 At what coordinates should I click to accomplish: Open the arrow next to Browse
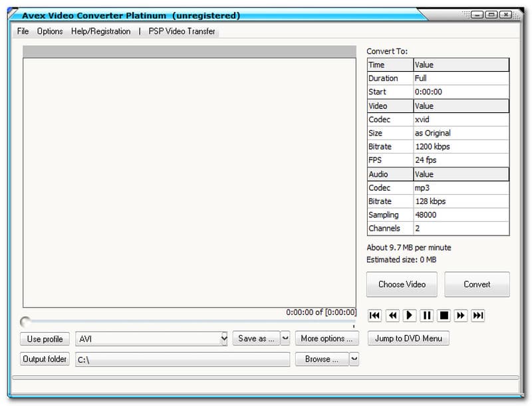[x=354, y=359]
